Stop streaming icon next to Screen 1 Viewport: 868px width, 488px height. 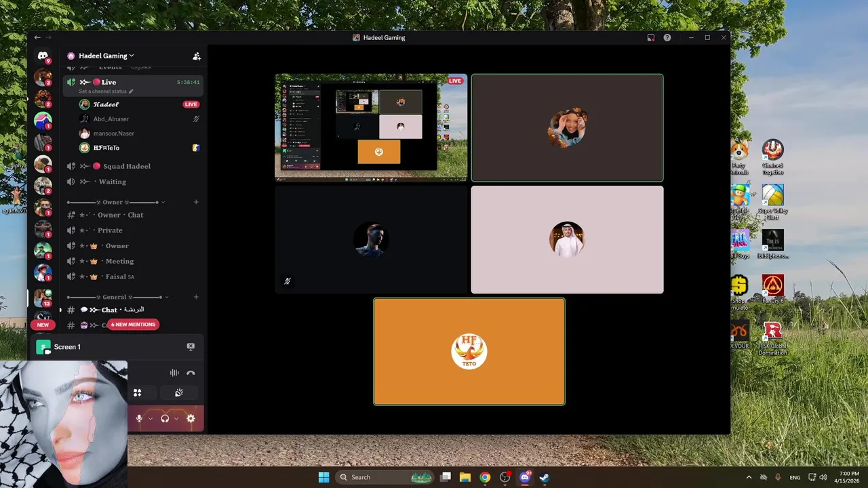pos(191,346)
